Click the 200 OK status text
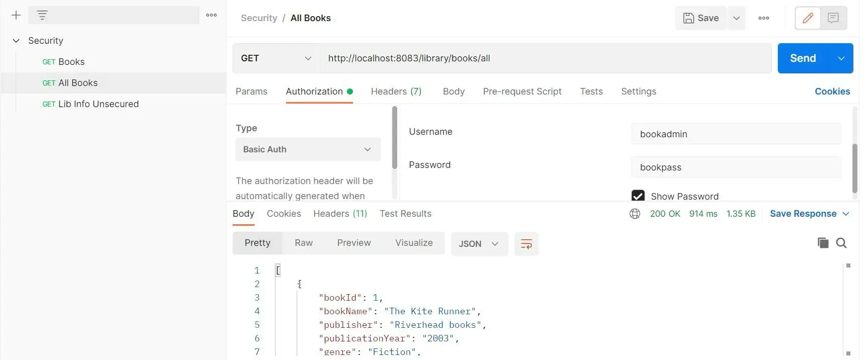The width and height of the screenshot is (868, 360). [x=665, y=214]
